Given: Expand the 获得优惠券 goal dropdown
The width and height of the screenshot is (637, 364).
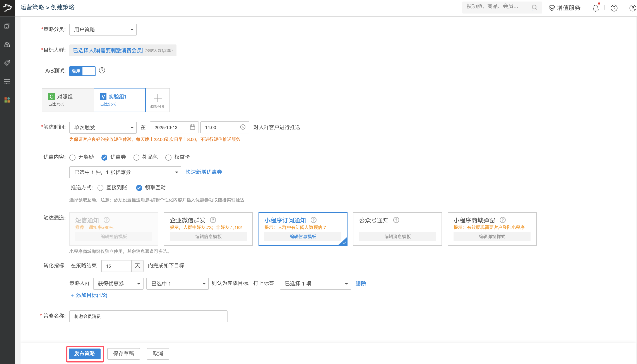Looking at the screenshot, I should [x=118, y=284].
